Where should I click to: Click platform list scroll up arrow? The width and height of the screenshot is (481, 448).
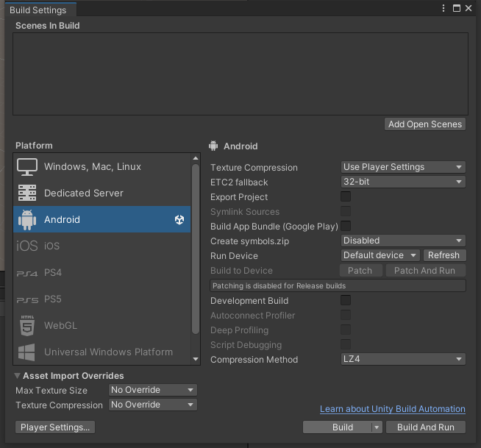pos(196,158)
